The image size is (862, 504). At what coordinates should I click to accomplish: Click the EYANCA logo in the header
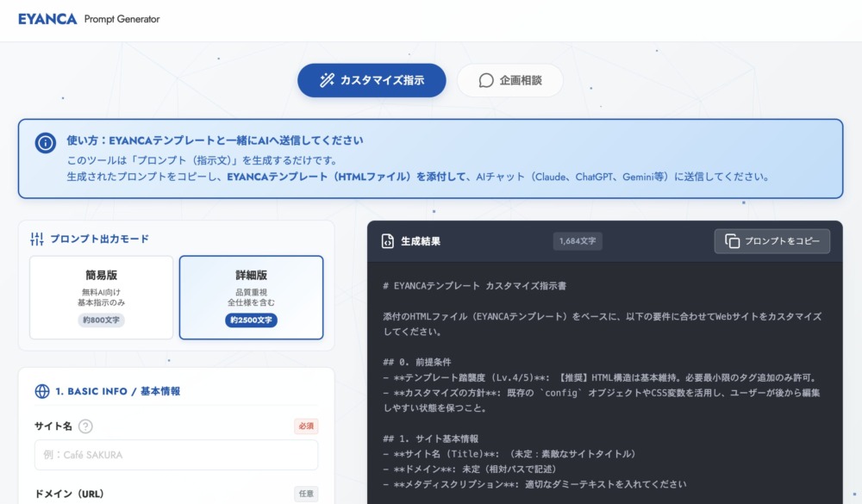click(45, 16)
